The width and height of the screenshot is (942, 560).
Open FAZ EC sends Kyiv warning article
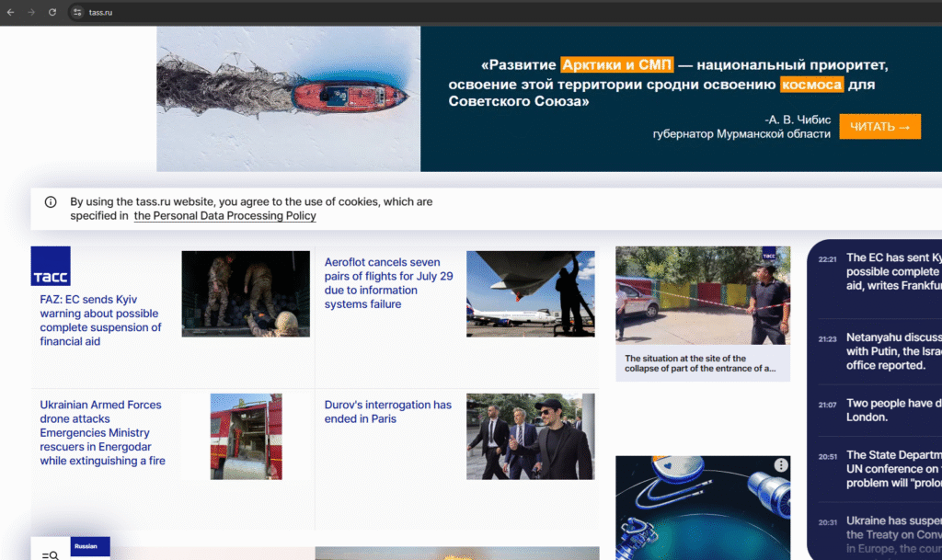click(x=101, y=321)
